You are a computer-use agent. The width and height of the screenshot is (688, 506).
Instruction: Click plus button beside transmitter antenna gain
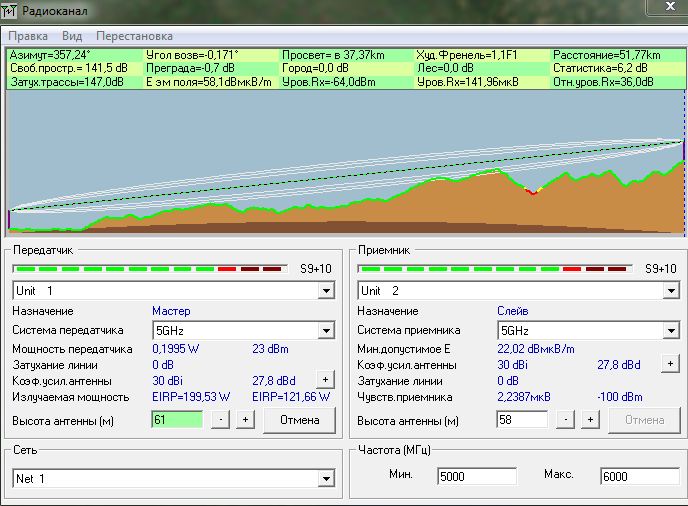tap(324, 380)
